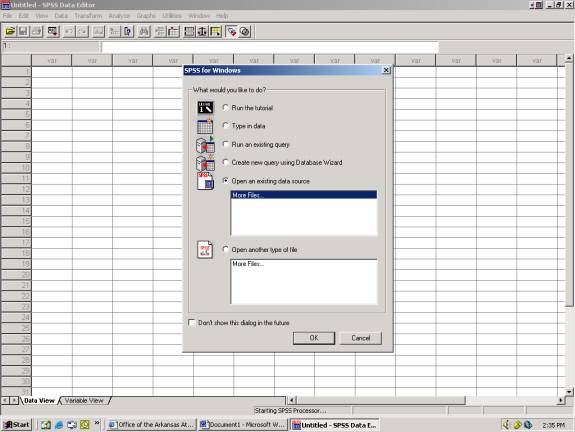The image size is (575, 432).
Task: Select the Run the tutorial radio button
Action: 226,108
